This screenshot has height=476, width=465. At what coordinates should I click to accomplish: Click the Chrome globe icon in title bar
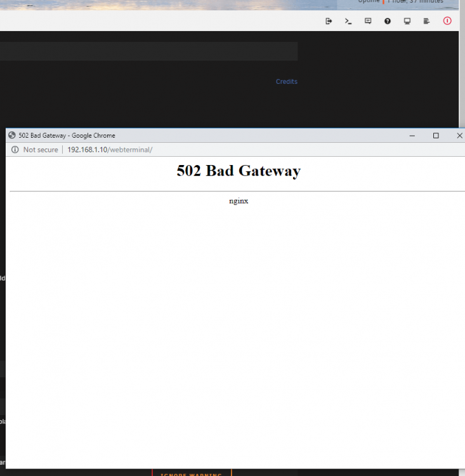[12, 135]
